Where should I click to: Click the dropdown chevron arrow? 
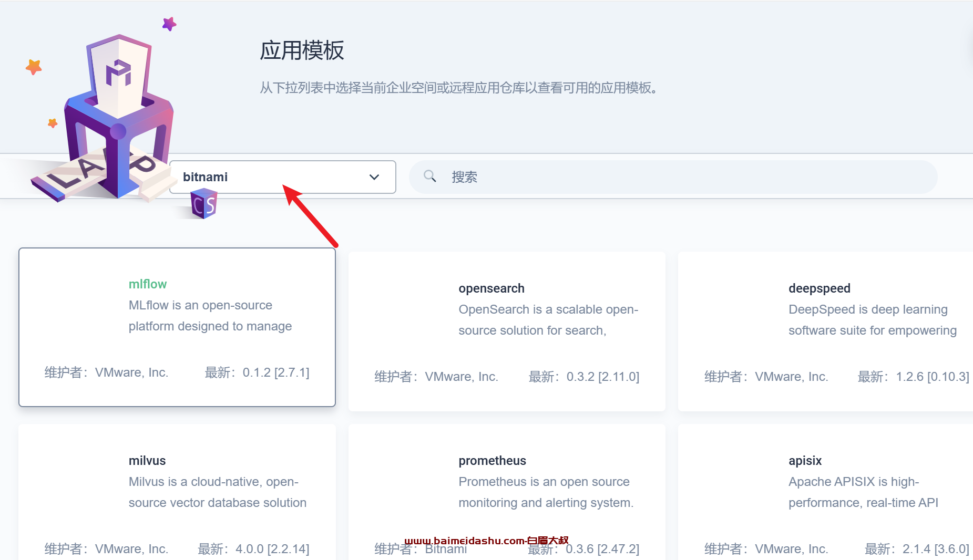(x=374, y=177)
